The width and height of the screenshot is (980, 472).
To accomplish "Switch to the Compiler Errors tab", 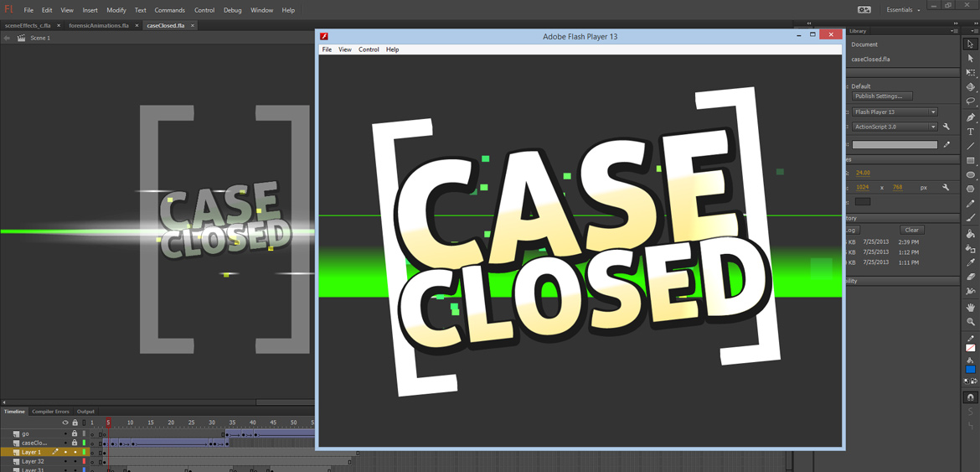I will click(x=50, y=412).
